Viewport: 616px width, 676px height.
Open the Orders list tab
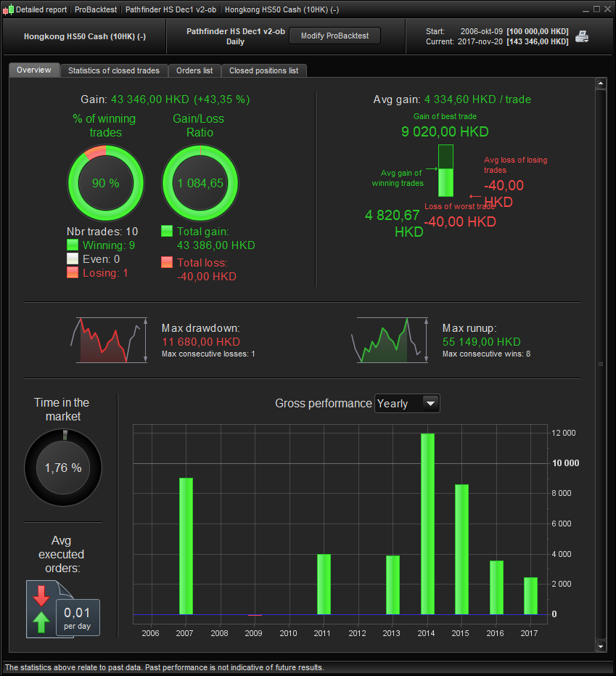coord(194,70)
